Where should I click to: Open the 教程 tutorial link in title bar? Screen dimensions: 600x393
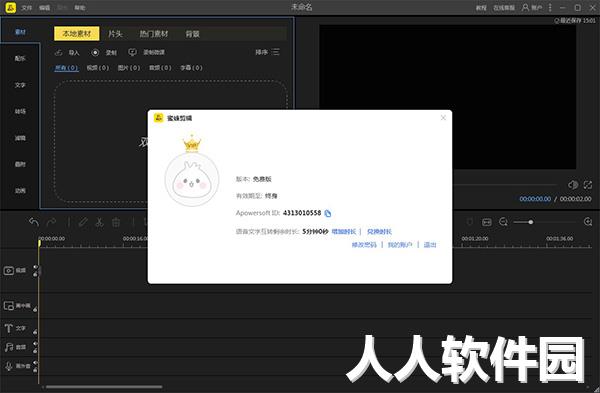(x=481, y=8)
